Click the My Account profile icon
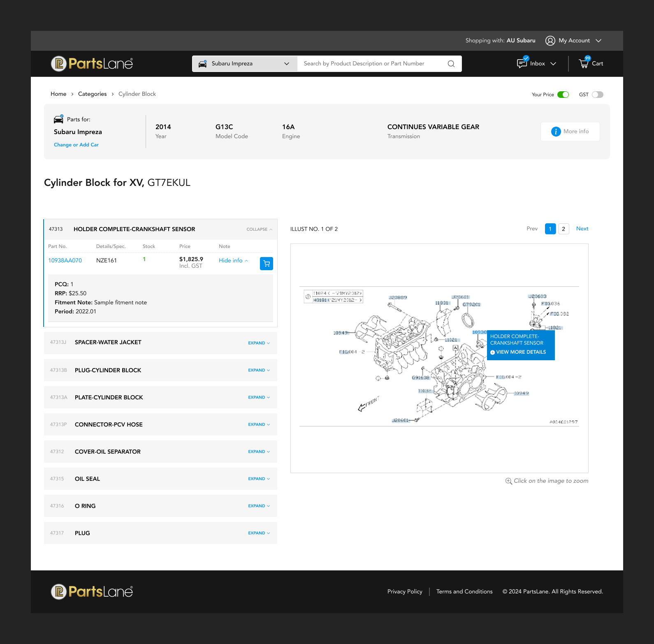 pos(550,40)
